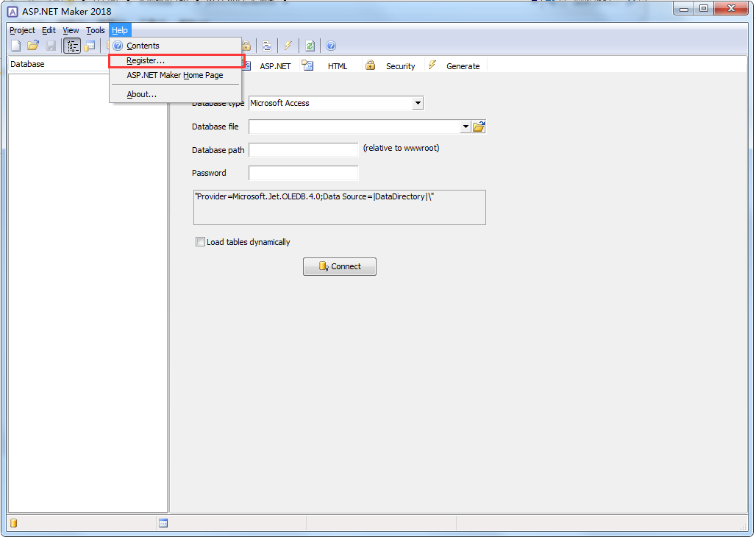
Task: Click the New Project toolbar icon
Action: (x=16, y=46)
